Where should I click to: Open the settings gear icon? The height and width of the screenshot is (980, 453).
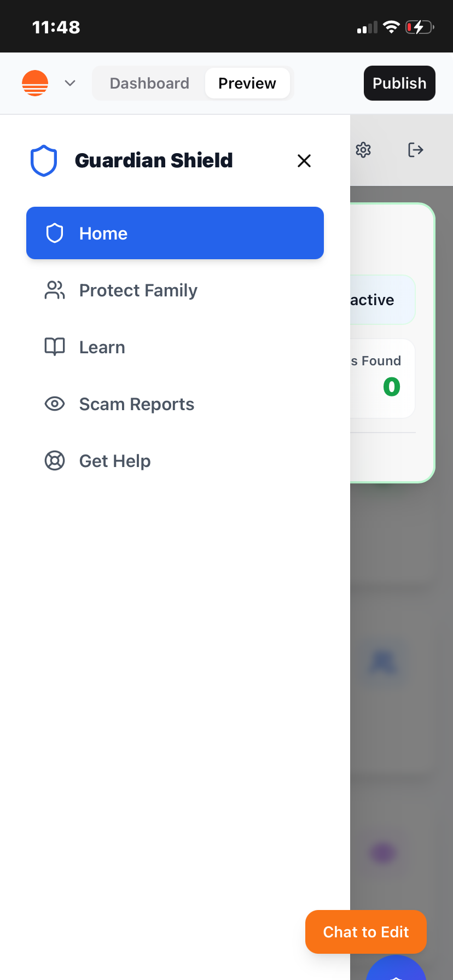(363, 150)
